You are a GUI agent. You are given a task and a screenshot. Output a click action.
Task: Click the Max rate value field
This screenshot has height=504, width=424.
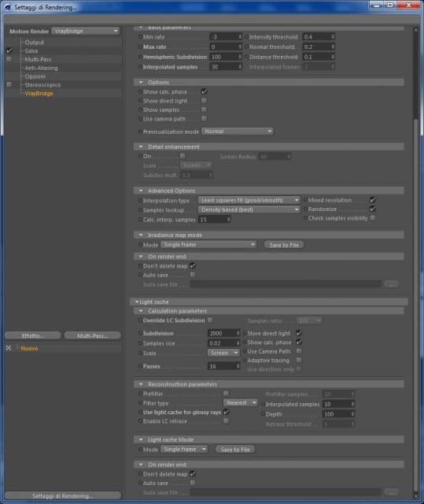point(223,46)
